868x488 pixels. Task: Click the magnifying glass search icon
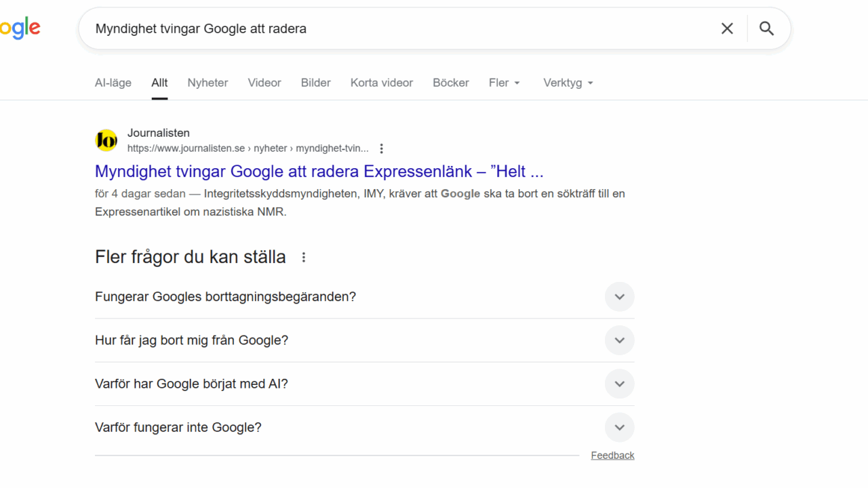766,28
